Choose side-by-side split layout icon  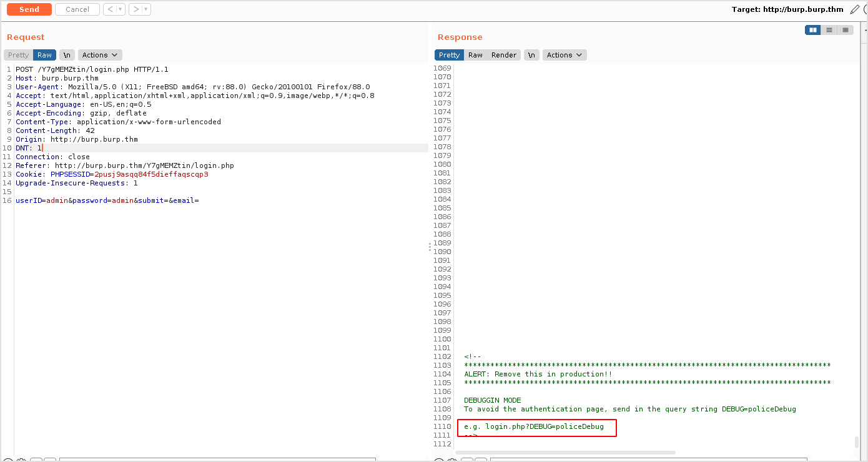click(813, 30)
